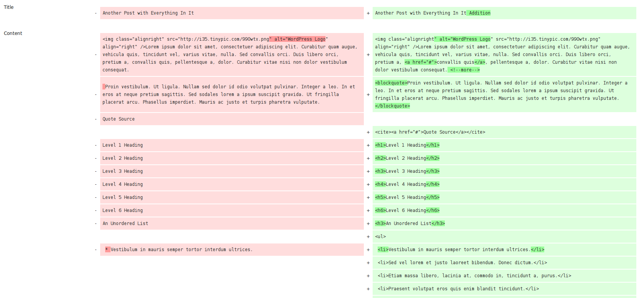The image size is (644, 298).
Task: Click the removed img paragraph ending 'vestibulum consequat.'
Action: coord(232,55)
